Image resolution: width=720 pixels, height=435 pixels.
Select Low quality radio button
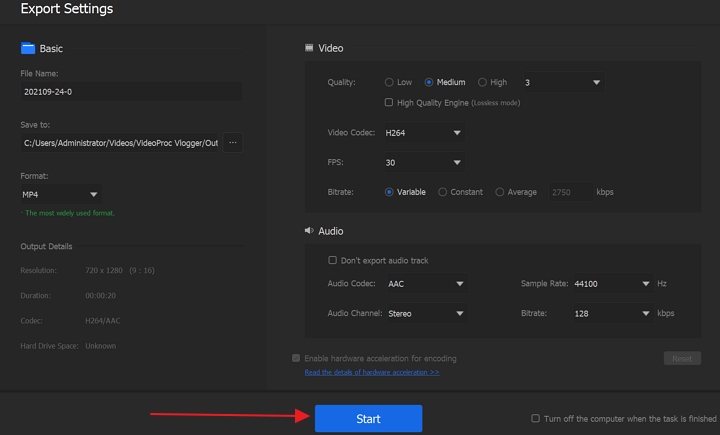pyautogui.click(x=389, y=82)
